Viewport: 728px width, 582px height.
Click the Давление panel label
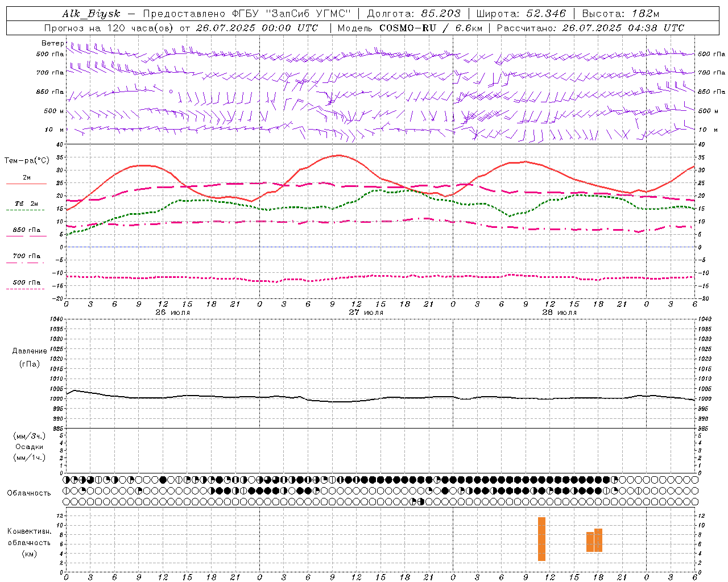pos(30,351)
